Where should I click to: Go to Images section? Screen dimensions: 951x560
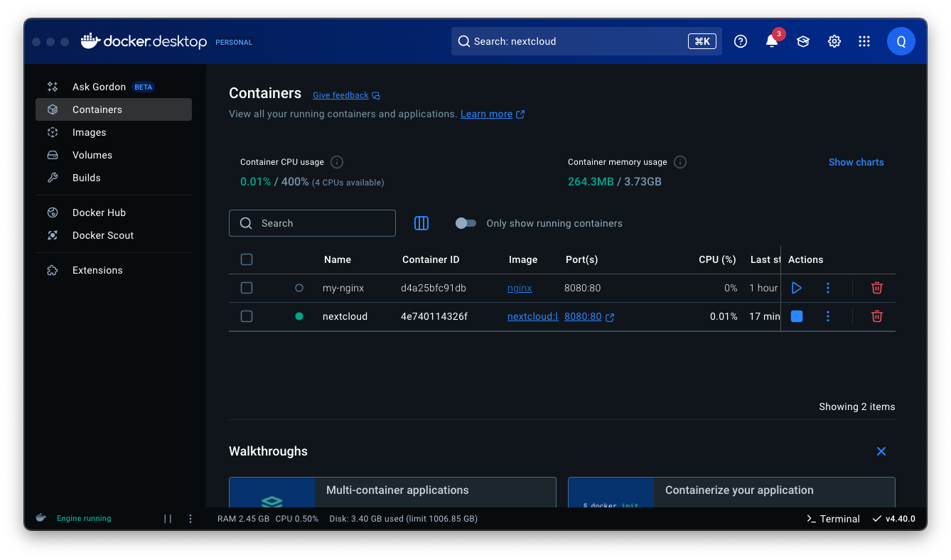coord(114,132)
